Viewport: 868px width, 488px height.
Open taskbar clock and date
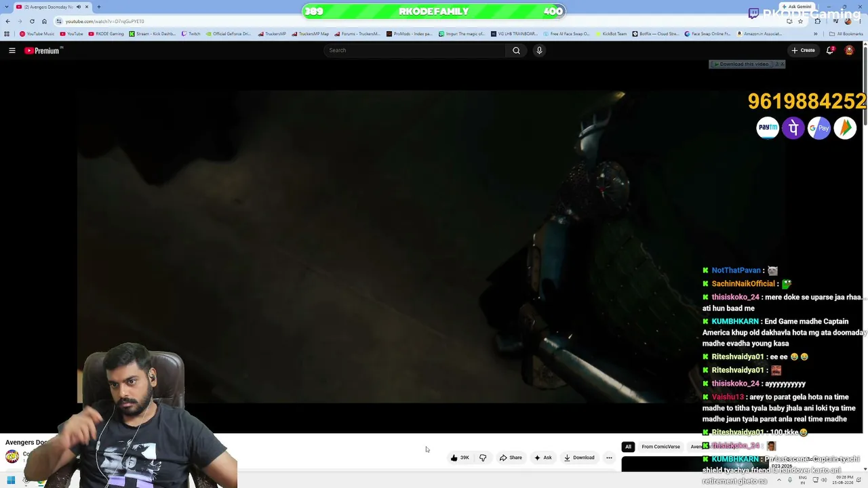(x=844, y=481)
